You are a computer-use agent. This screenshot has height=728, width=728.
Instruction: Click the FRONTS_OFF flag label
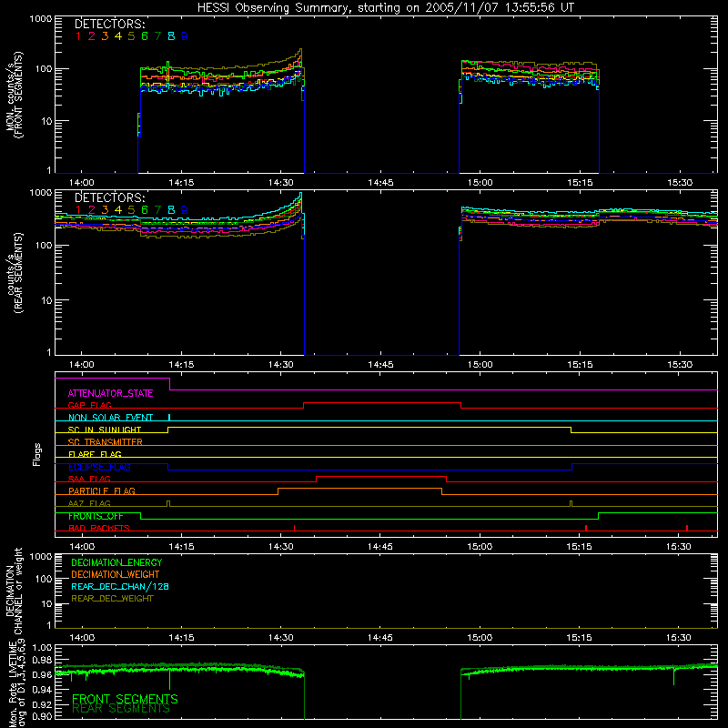coord(96,516)
